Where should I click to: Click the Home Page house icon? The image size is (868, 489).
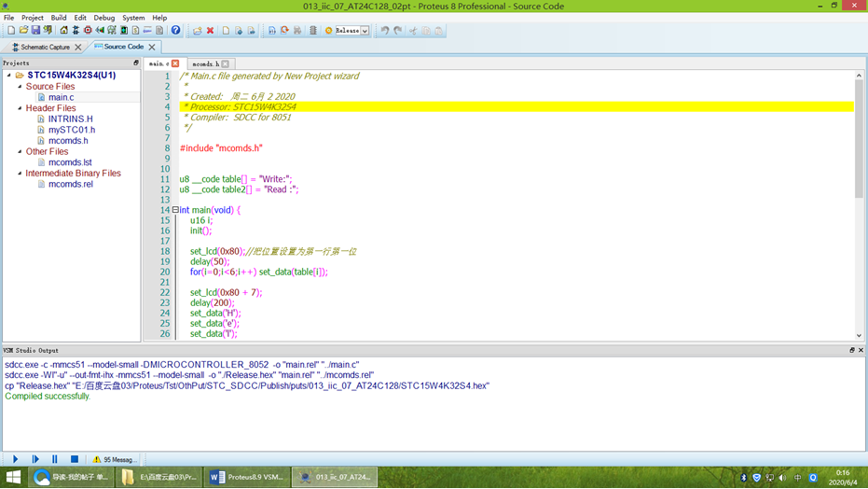(x=63, y=31)
